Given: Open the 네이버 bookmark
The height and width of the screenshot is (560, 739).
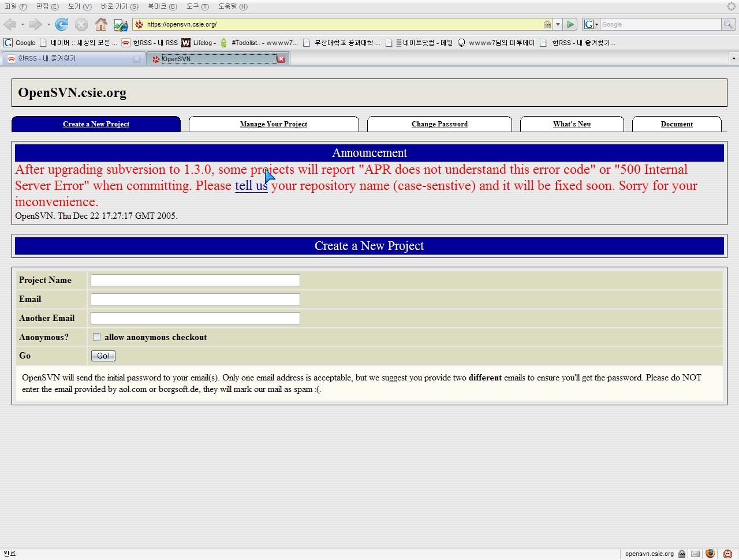Looking at the screenshot, I should (78, 43).
